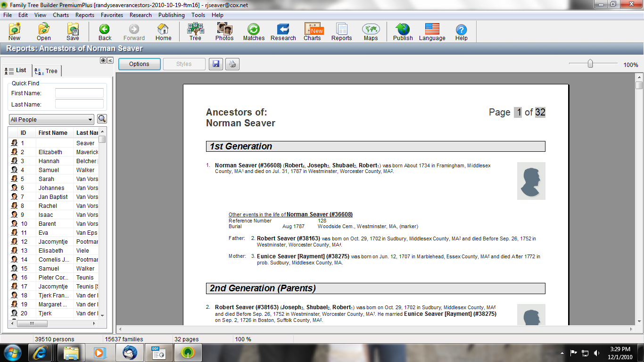Go to the Home toolbar icon
Screen dimensions: 644x362
tap(163, 32)
